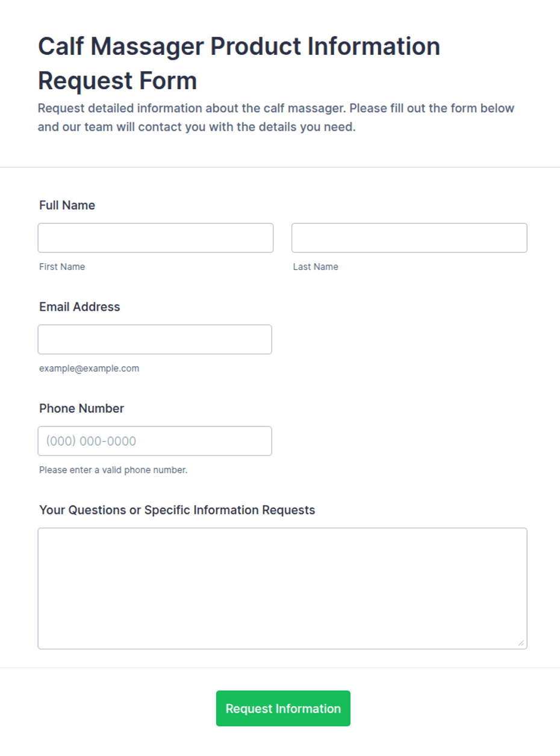This screenshot has width=560, height=756.
Task: Click the textarea resize grip icon
Action: [x=521, y=643]
